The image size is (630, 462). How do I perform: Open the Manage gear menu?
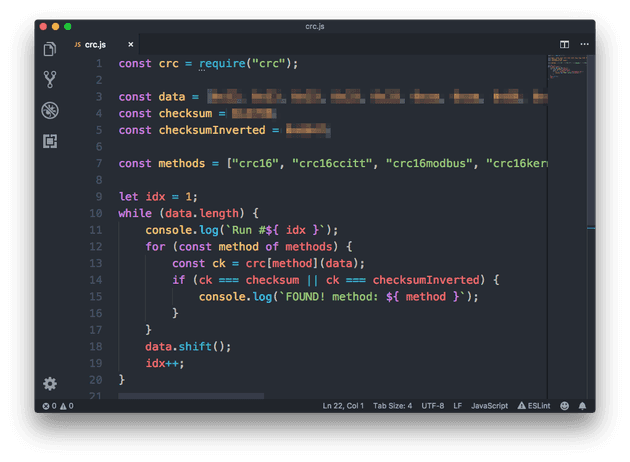tap(49, 384)
